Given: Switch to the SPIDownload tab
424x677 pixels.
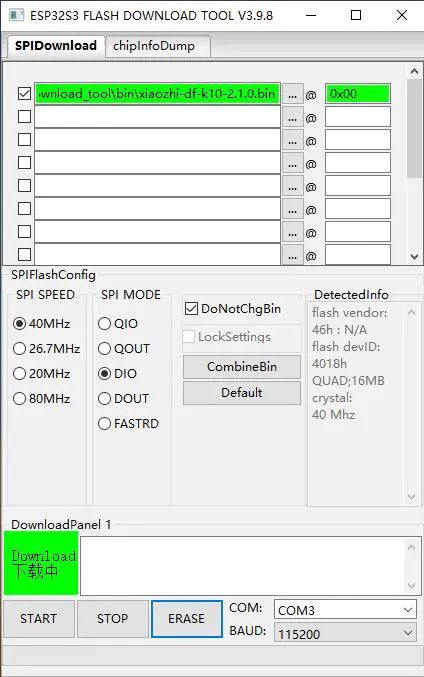Looking at the screenshot, I should click(56, 46).
